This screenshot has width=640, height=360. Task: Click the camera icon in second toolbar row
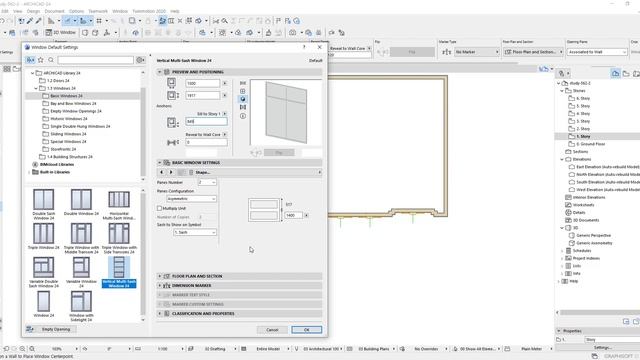292,32
